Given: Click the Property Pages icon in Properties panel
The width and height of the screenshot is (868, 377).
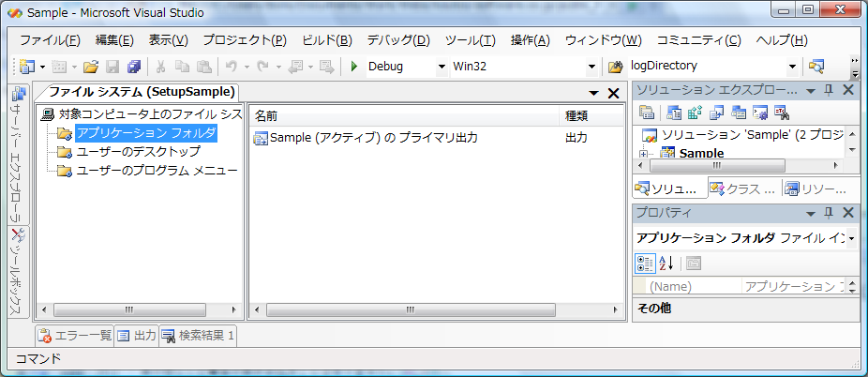Looking at the screenshot, I should [x=694, y=264].
